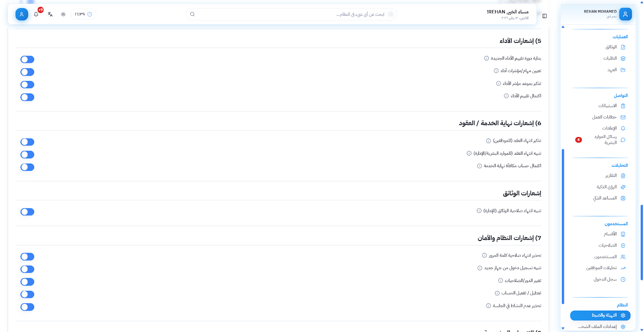Click info icon beside اكتمال تقييم الأداء
This screenshot has height=332, width=644.
pyautogui.click(x=506, y=96)
